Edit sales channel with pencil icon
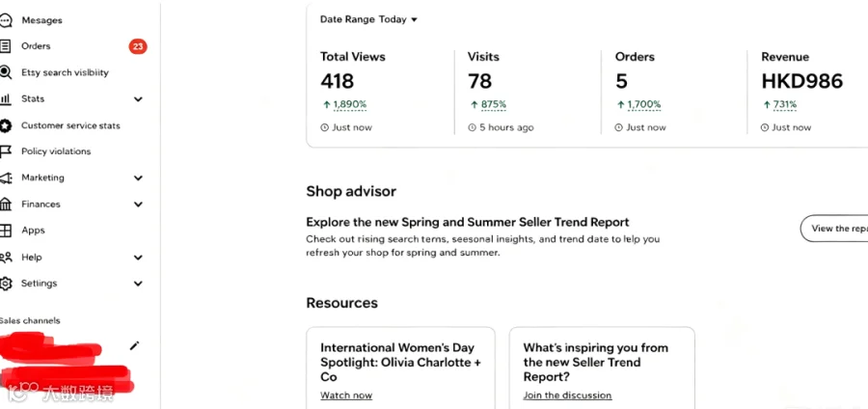The image size is (868, 409). [x=134, y=346]
